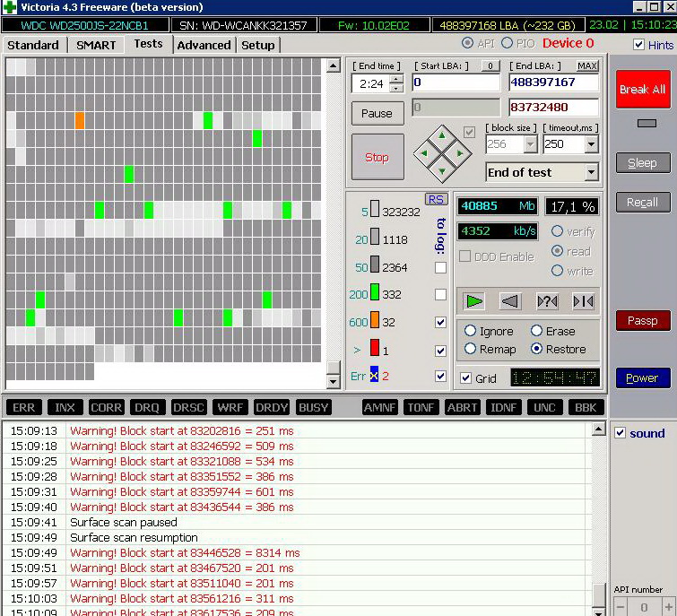Select the Erase radio option
The image size is (677, 616).
[x=536, y=331]
